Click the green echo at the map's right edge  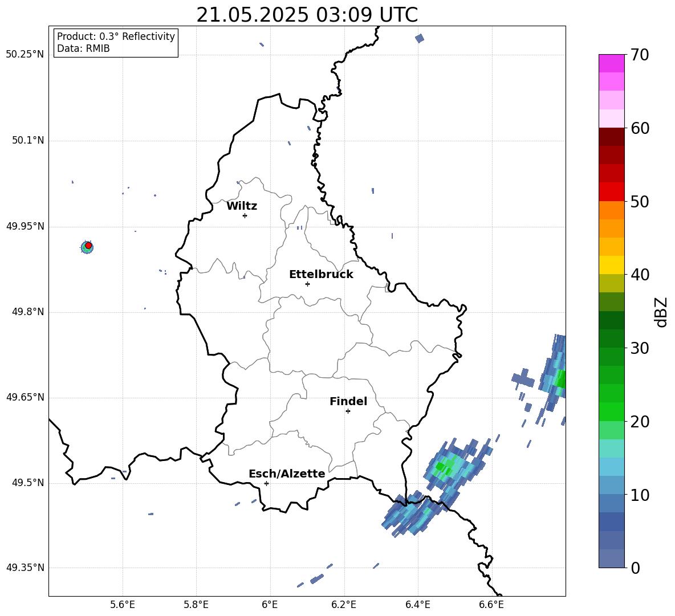[560, 380]
